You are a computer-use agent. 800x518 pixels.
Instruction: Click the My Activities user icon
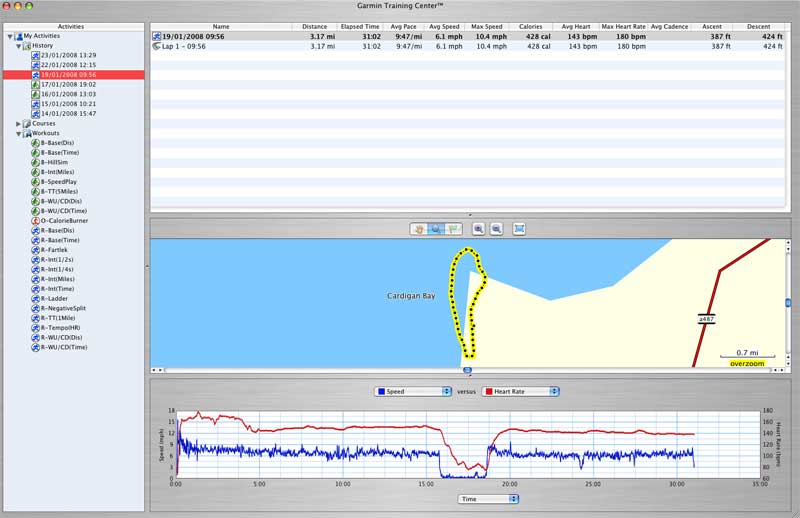(x=19, y=36)
